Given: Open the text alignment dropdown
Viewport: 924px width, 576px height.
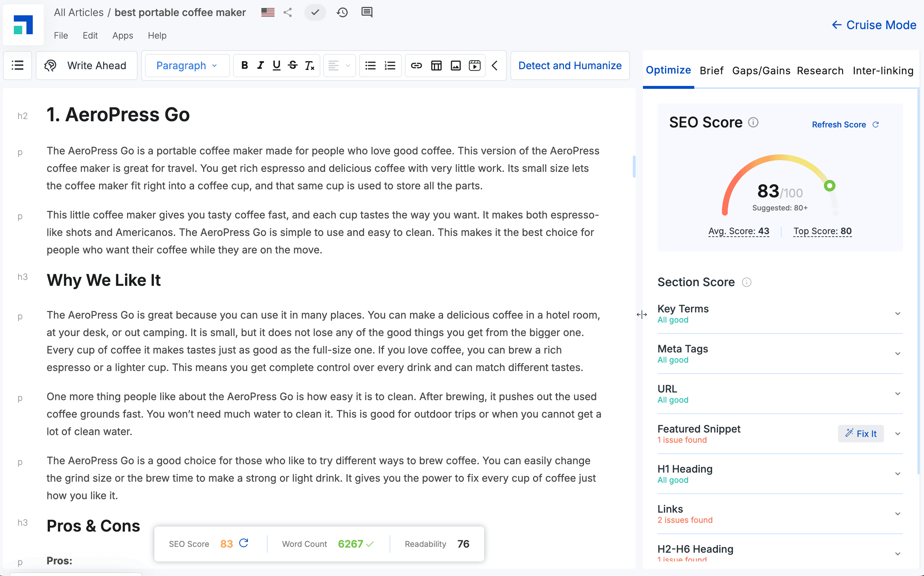Looking at the screenshot, I should [339, 66].
